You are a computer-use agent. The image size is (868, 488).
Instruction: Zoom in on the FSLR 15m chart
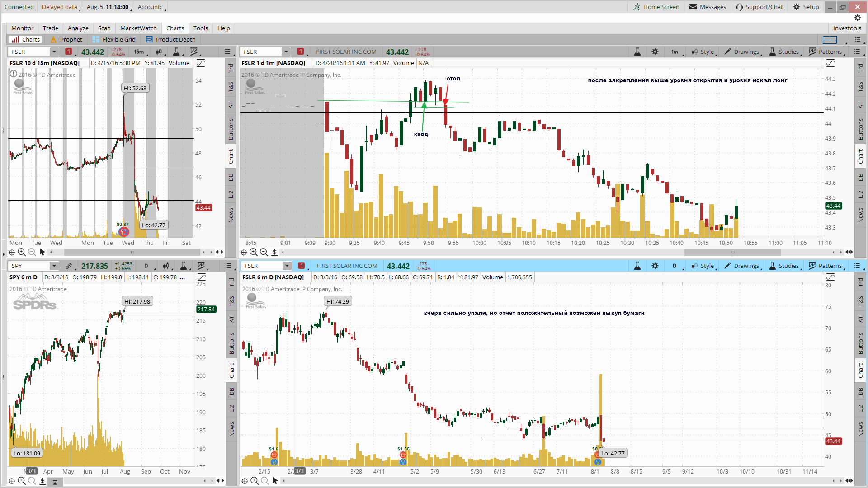pyautogui.click(x=21, y=252)
